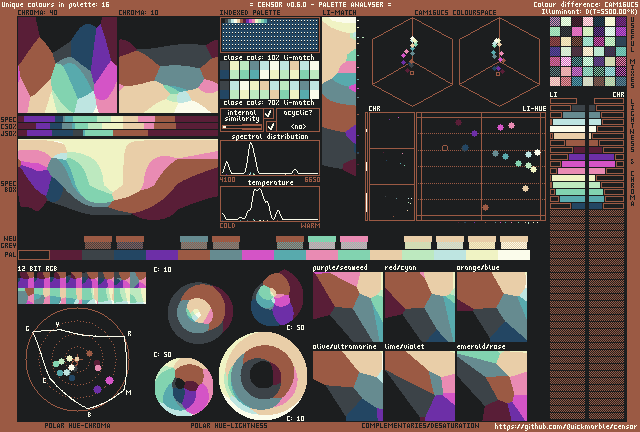Click the 12 BIT RGB colour strip
640x432 pixels.
(x=82, y=288)
